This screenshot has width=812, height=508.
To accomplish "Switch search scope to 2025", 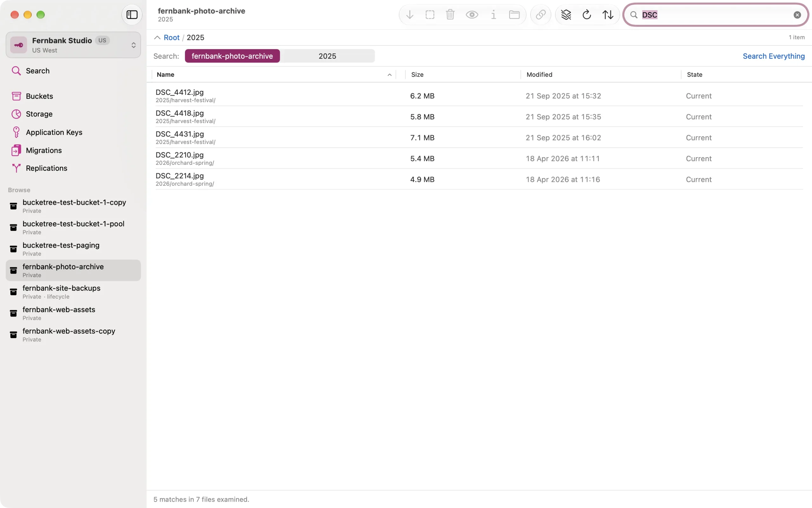I will pyautogui.click(x=327, y=56).
